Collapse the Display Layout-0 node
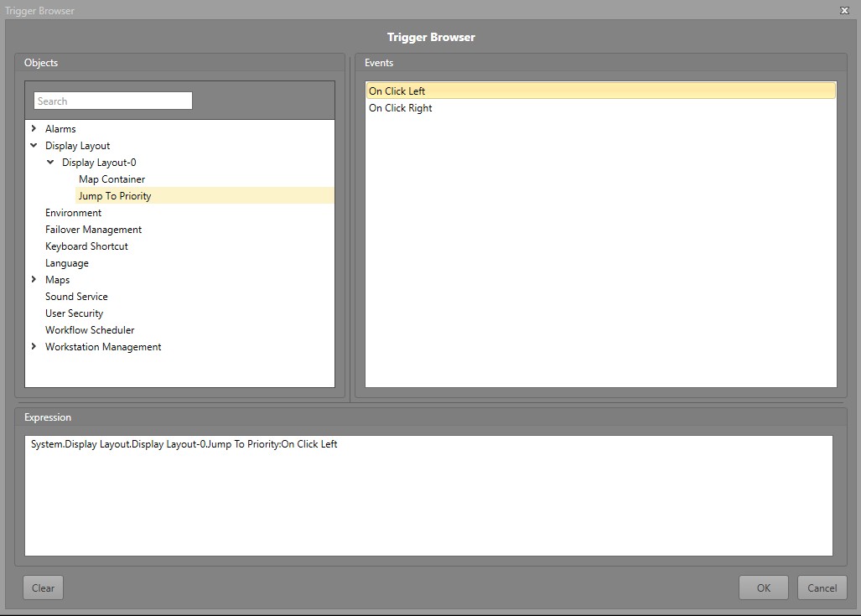 pyautogui.click(x=50, y=163)
